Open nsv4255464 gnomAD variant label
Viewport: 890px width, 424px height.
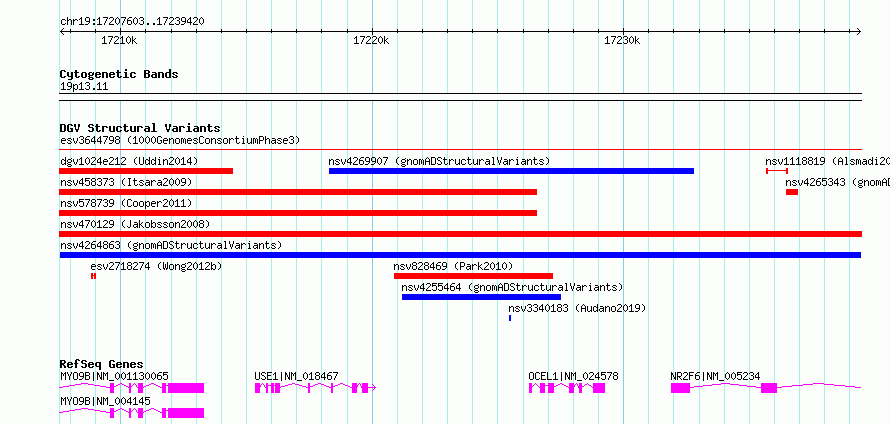tap(512, 287)
